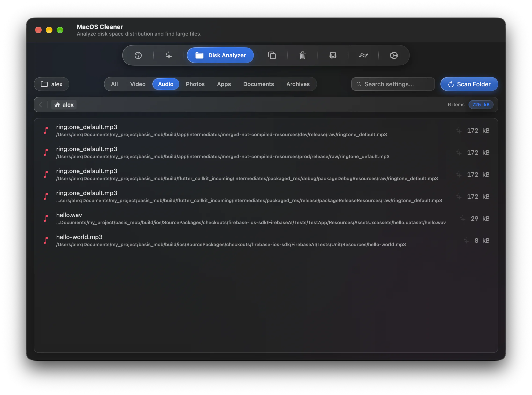The width and height of the screenshot is (532, 395).
Task: Click the sparkle icon on dev/release ringtone row
Action: point(459,131)
